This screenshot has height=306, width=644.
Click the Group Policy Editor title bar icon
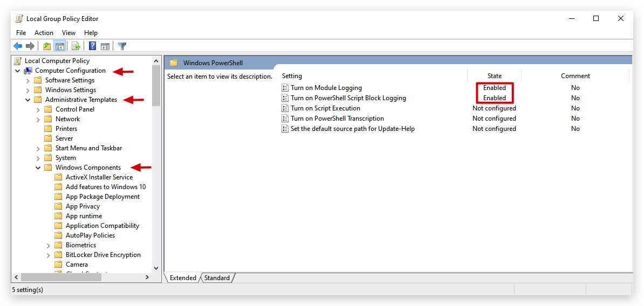click(x=19, y=18)
